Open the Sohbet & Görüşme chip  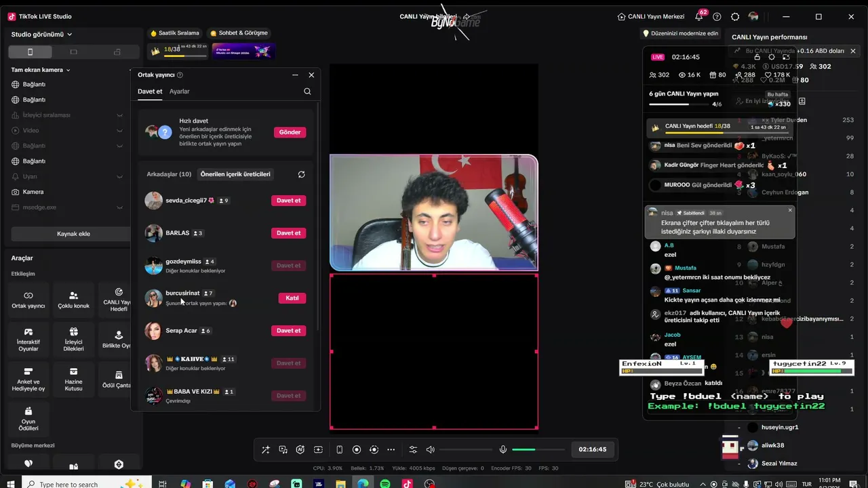(239, 33)
